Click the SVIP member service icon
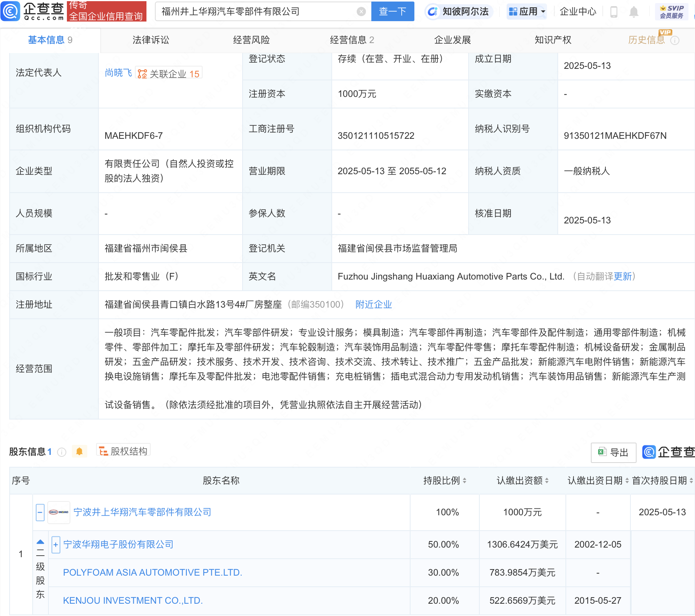Viewport: 695px width, 616px height. [671, 12]
